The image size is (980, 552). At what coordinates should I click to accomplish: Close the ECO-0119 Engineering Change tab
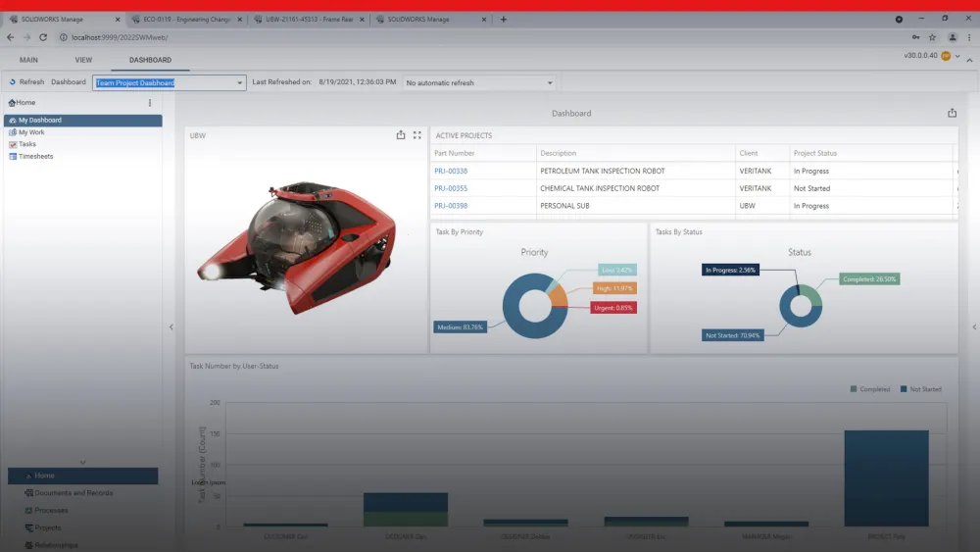coord(239,20)
